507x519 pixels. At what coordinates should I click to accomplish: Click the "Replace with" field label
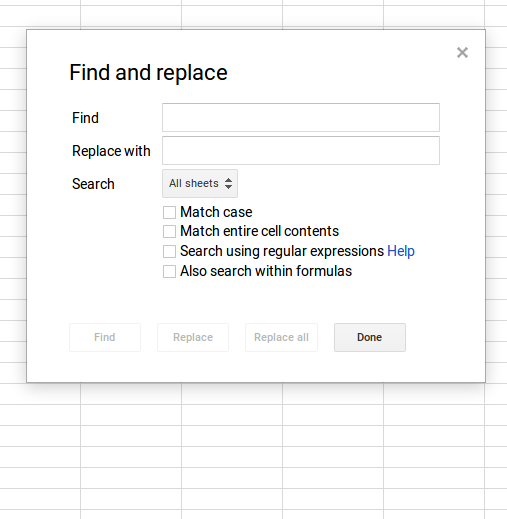[111, 151]
